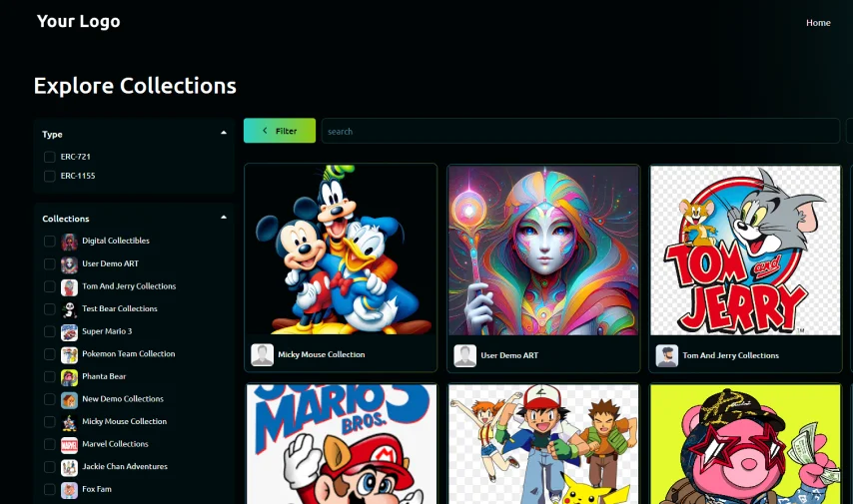Open the Super Mario Bros 3 card image
853x504 pixels.
click(x=341, y=444)
